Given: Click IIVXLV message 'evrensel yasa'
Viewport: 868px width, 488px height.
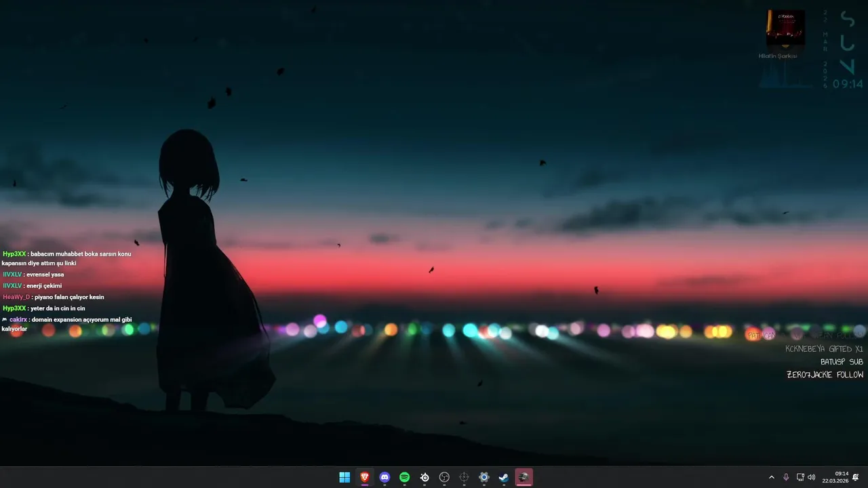Looking at the screenshot, I should [33, 274].
